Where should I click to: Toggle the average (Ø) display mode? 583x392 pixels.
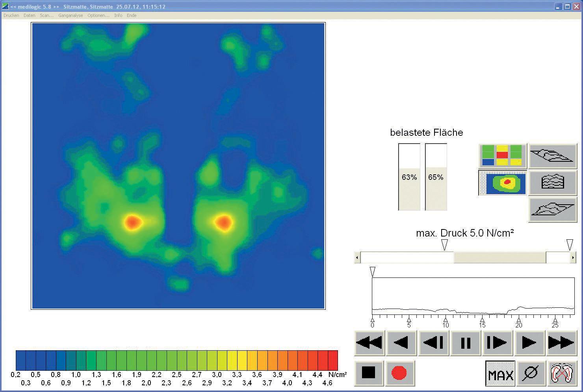pos(530,374)
